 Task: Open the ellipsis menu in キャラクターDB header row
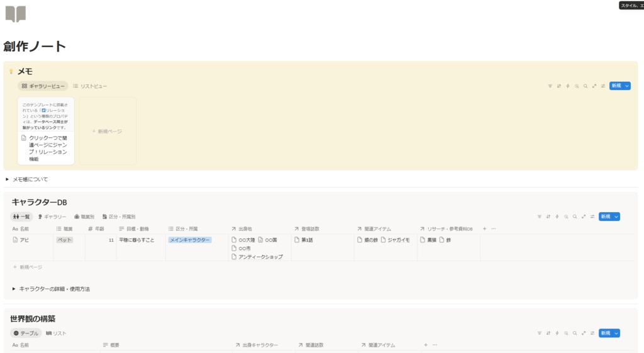494,228
